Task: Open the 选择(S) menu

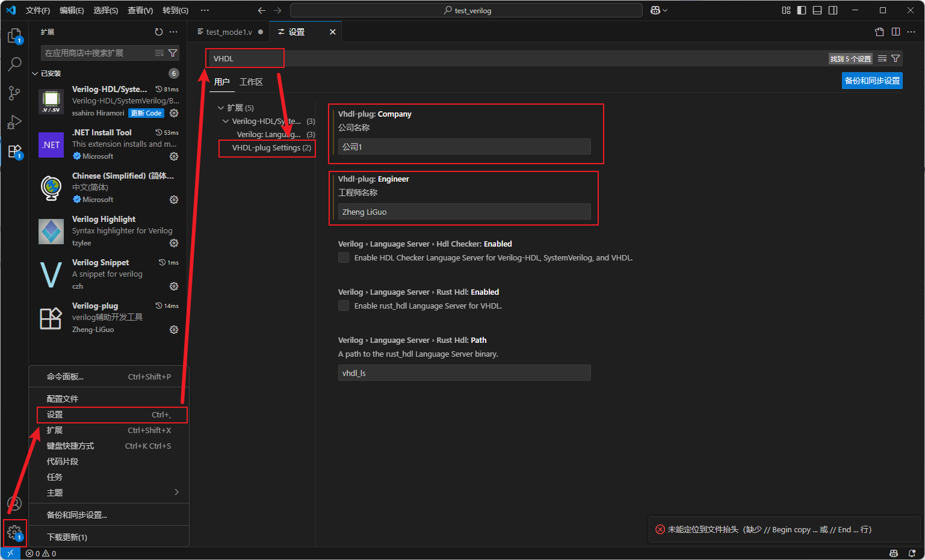Action: tap(105, 10)
